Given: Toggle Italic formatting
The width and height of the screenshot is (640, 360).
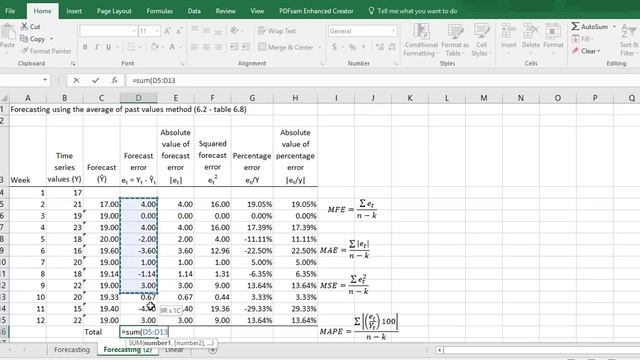Looking at the screenshot, I should click(97, 47).
